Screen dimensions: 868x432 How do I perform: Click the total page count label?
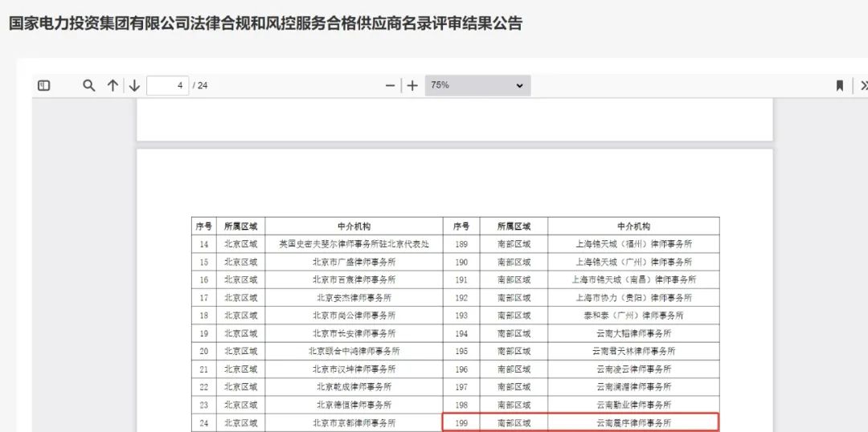(x=200, y=86)
